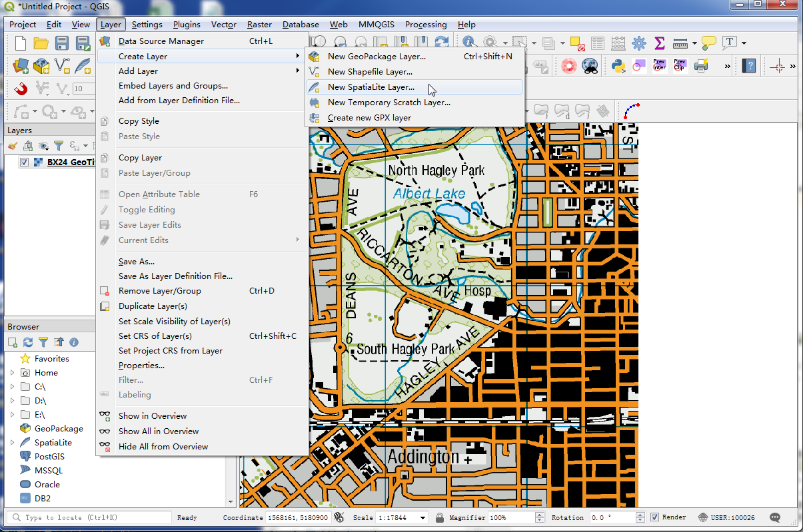Click the red lifebuoy plugin icon

coord(568,66)
